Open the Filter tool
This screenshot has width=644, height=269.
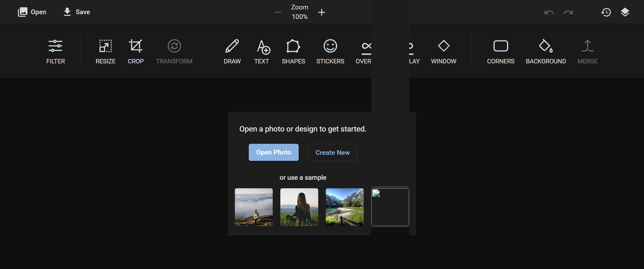tap(56, 51)
